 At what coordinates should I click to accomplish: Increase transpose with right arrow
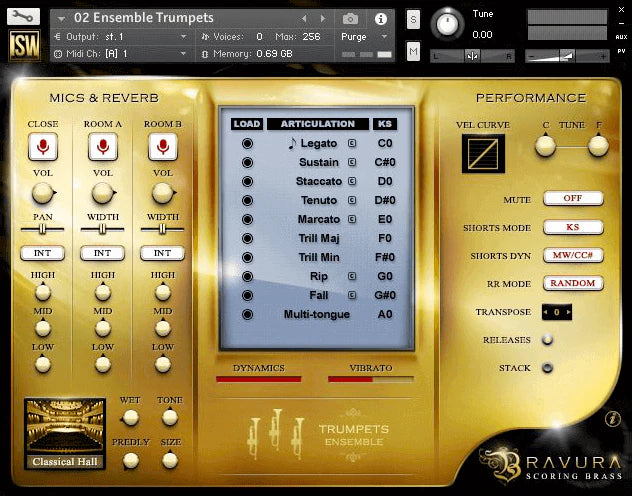coord(568,312)
